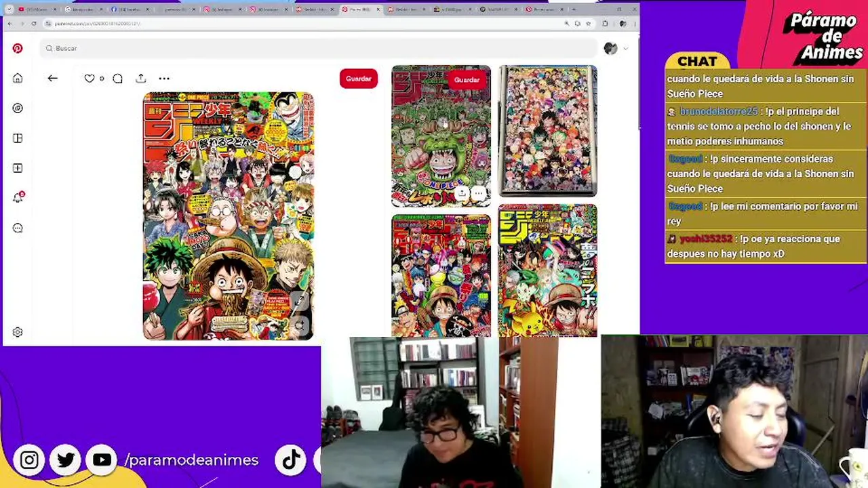Open the boards layout icon in sidebar
The width and height of the screenshot is (868, 488).
tap(18, 138)
